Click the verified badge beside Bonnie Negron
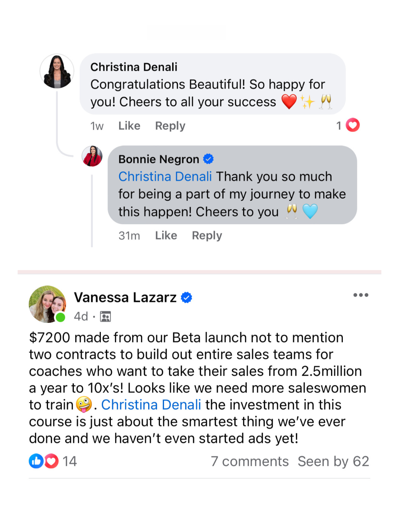The image size is (399, 532). point(208,159)
